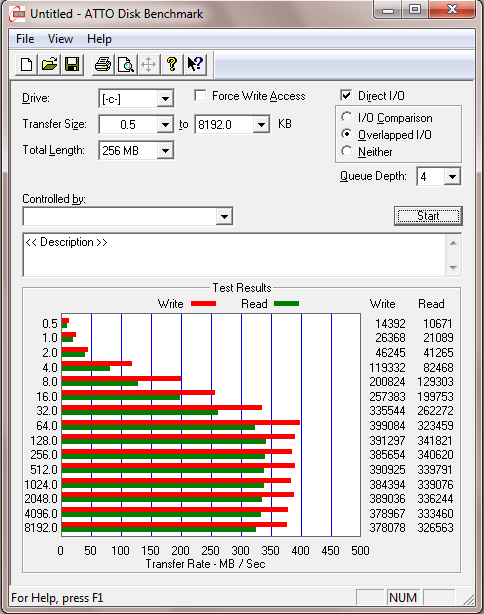Minimize the ATTO Disk Benchmark window
Viewport: 484px width, 614px height.
click(388, 9)
